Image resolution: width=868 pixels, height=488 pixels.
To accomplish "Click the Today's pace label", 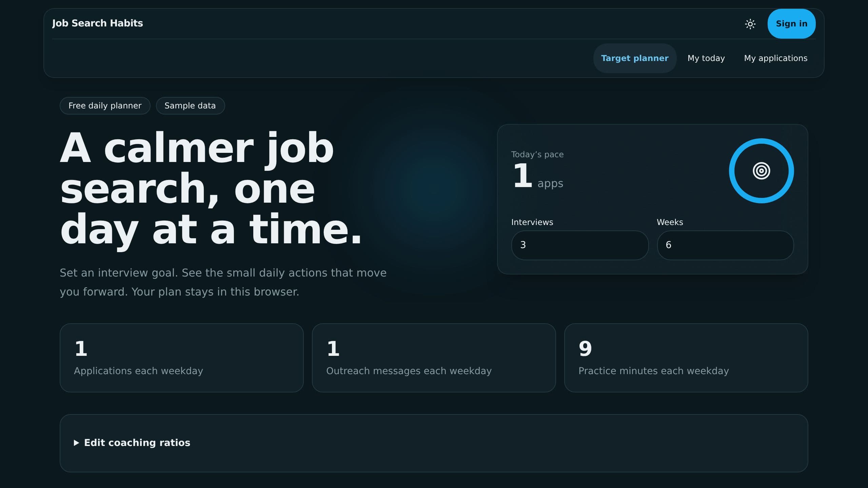I will [x=537, y=155].
